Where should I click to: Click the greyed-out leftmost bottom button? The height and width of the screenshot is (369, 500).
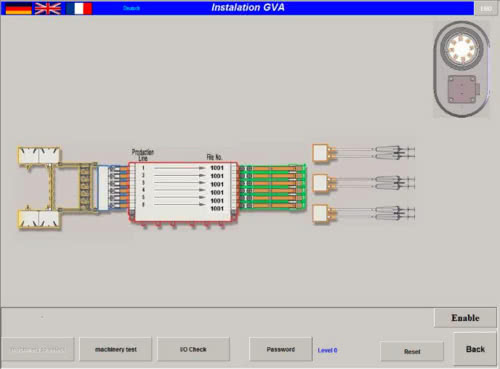click(x=38, y=349)
